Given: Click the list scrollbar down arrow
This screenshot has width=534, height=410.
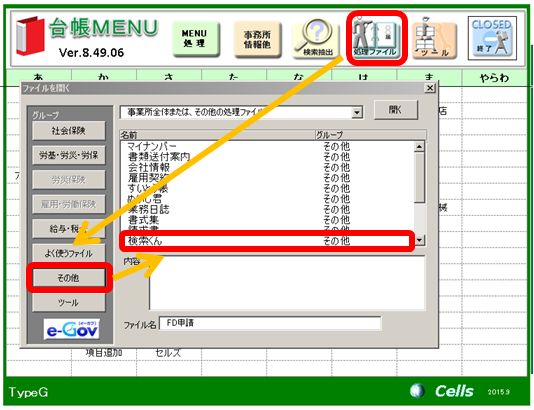Looking at the screenshot, I should pyautogui.click(x=419, y=240).
